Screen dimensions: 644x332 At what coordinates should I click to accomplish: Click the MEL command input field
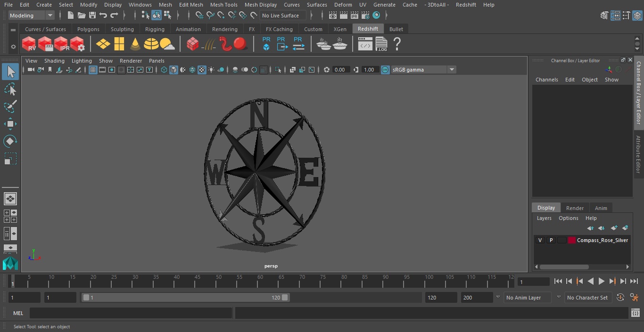[x=131, y=313]
